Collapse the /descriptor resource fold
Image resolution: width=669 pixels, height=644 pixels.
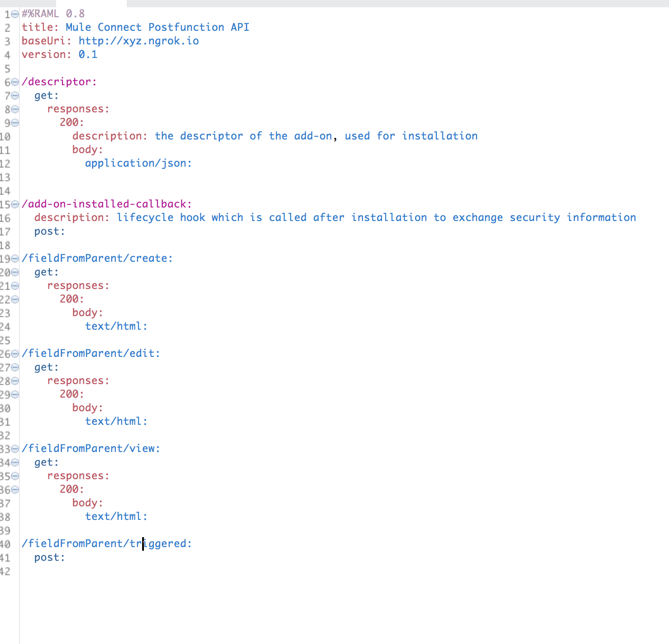click(14, 82)
